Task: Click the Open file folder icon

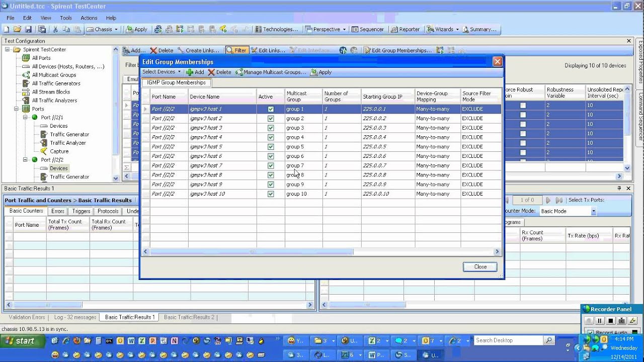Action: (18, 29)
